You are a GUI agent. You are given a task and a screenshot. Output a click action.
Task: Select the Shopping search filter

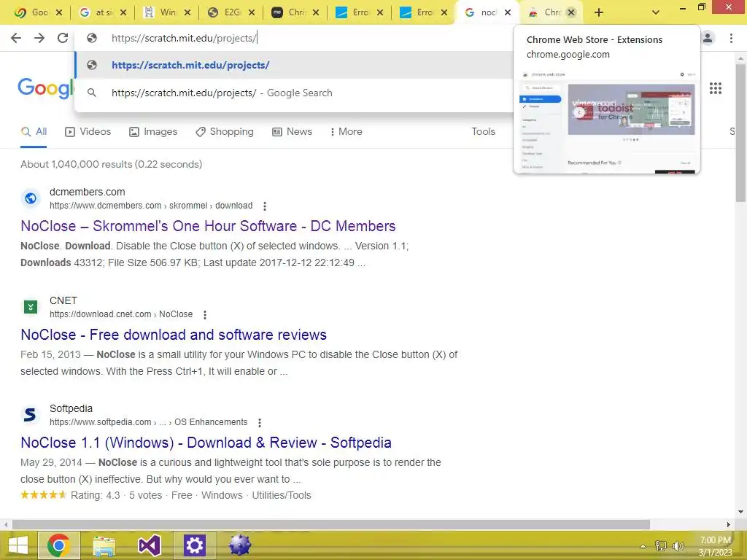click(225, 131)
